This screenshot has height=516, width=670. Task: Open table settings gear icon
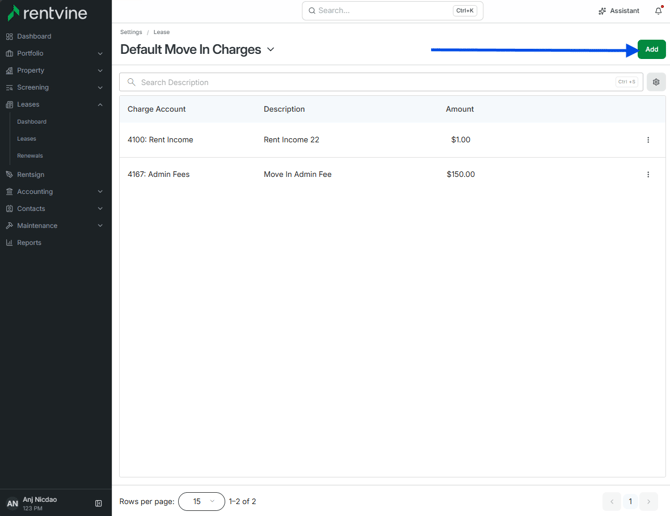(656, 82)
